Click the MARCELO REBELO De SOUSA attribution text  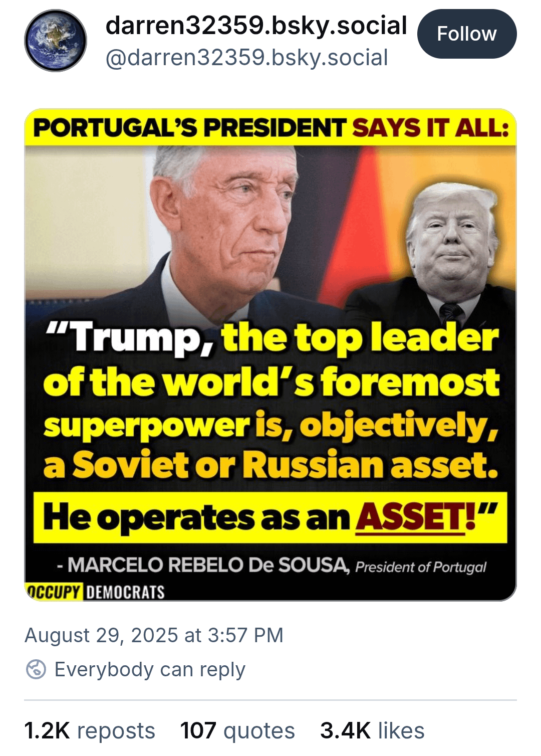point(203,565)
